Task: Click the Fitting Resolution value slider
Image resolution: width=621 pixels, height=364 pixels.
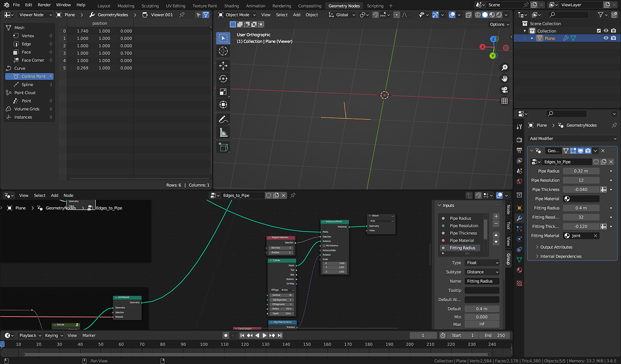Action: click(x=580, y=217)
